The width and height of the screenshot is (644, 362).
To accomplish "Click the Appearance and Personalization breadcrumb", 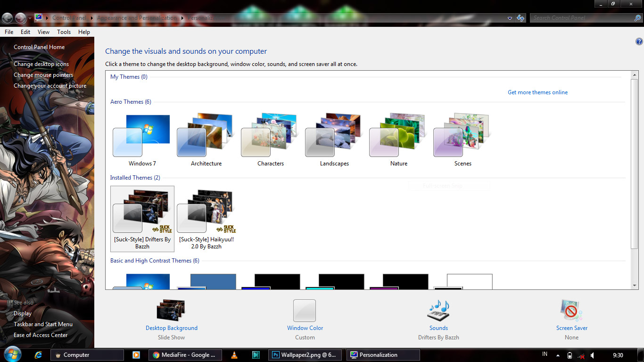I will [x=137, y=18].
